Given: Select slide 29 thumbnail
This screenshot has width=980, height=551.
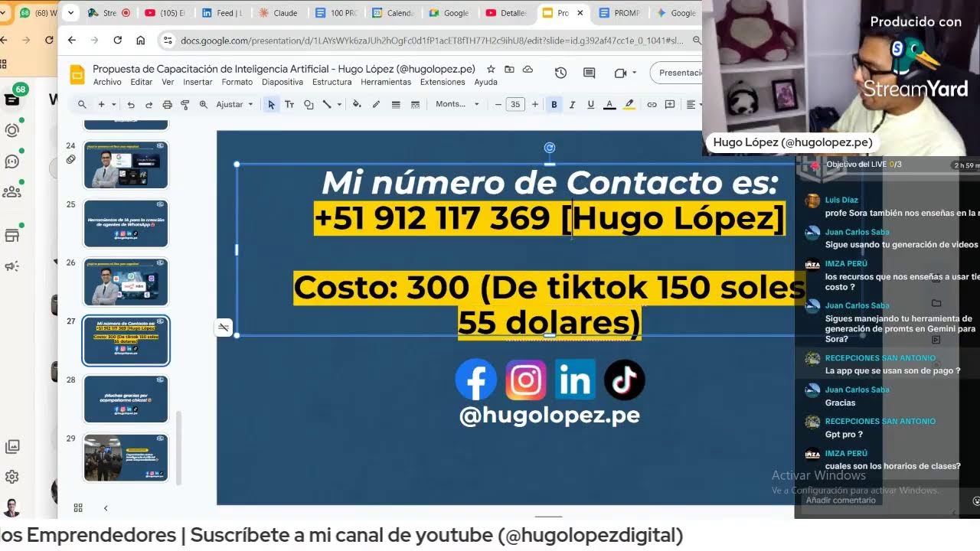Looking at the screenshot, I should (x=126, y=457).
